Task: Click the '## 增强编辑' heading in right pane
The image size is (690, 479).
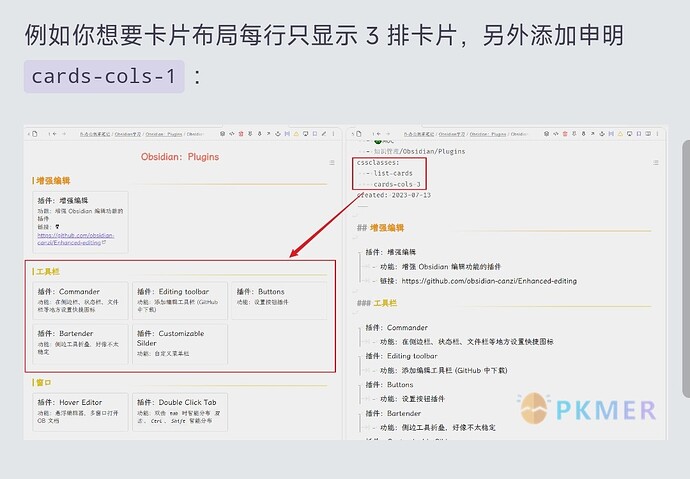Action: pos(380,228)
